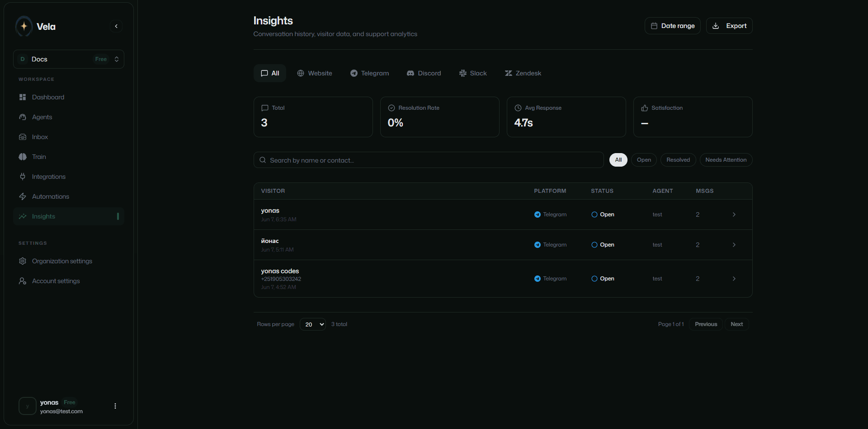Open the yonas codes conversation
The height and width of the screenshot is (429, 868).
503,279
